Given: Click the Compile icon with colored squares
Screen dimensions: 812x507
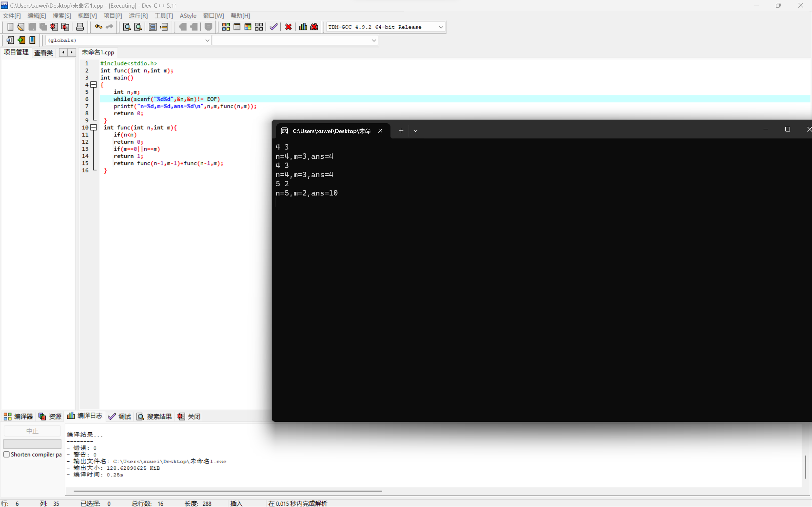Looking at the screenshot, I should coord(226,27).
